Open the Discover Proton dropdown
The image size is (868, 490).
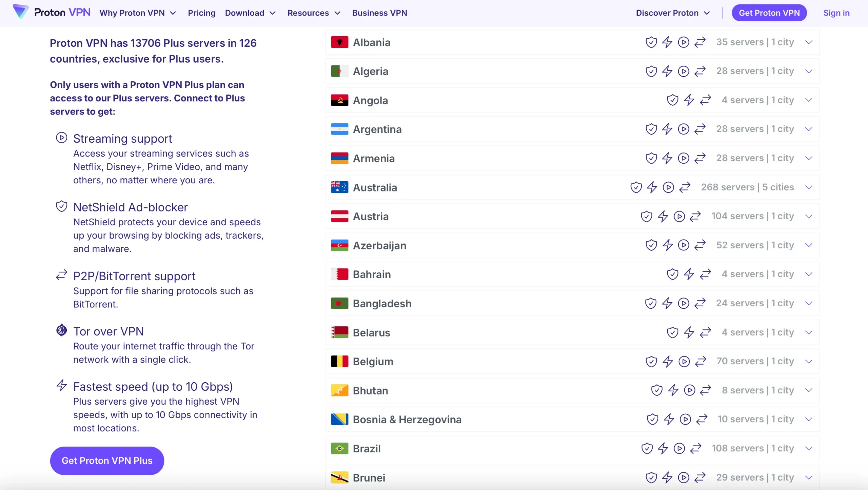pyautogui.click(x=673, y=13)
